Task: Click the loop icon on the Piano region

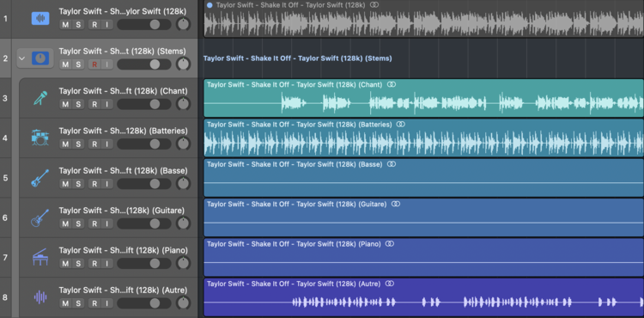Action: click(x=390, y=243)
